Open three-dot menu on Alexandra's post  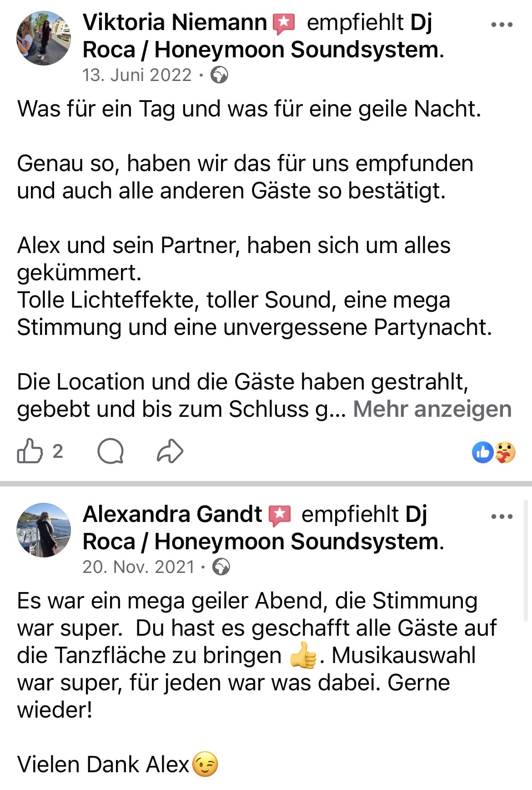(502, 517)
